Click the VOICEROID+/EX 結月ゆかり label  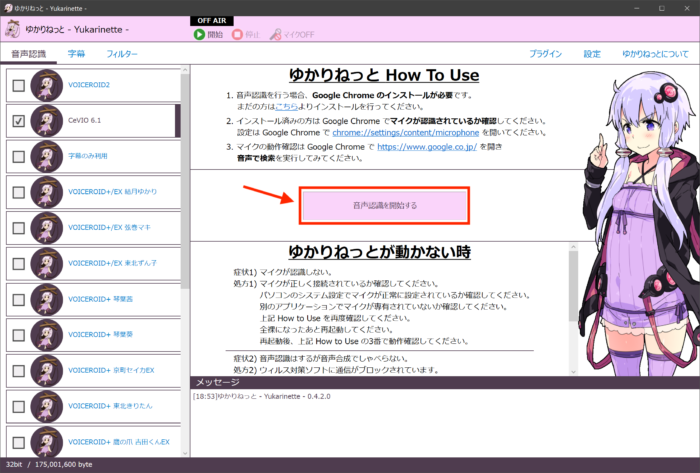[112, 192]
